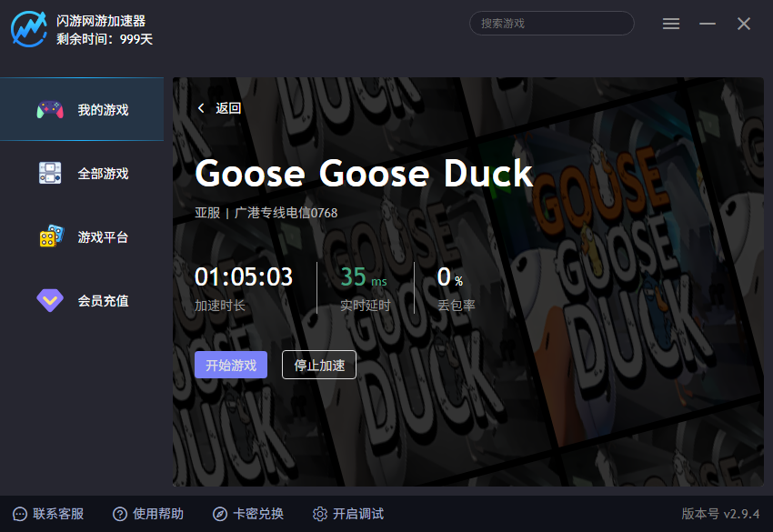Click the 剩余时间 999天 label
This screenshot has width=773, height=532.
[x=105, y=39]
